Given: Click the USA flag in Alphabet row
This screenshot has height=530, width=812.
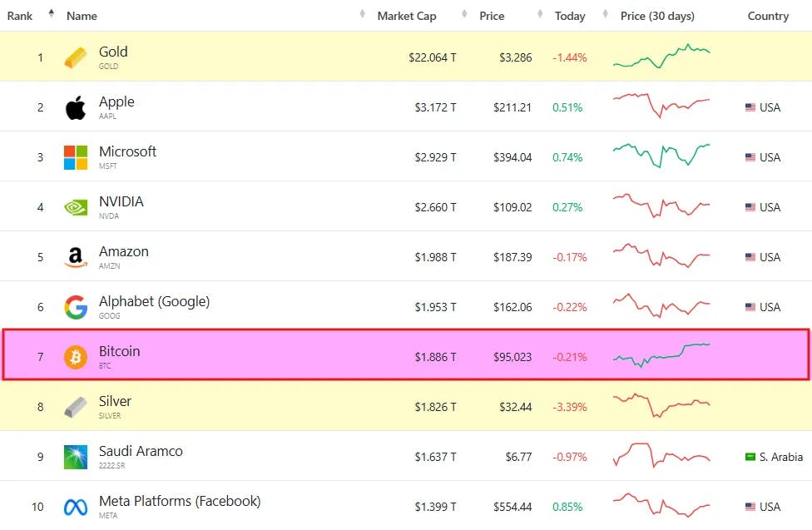Looking at the screenshot, I should (x=750, y=307).
